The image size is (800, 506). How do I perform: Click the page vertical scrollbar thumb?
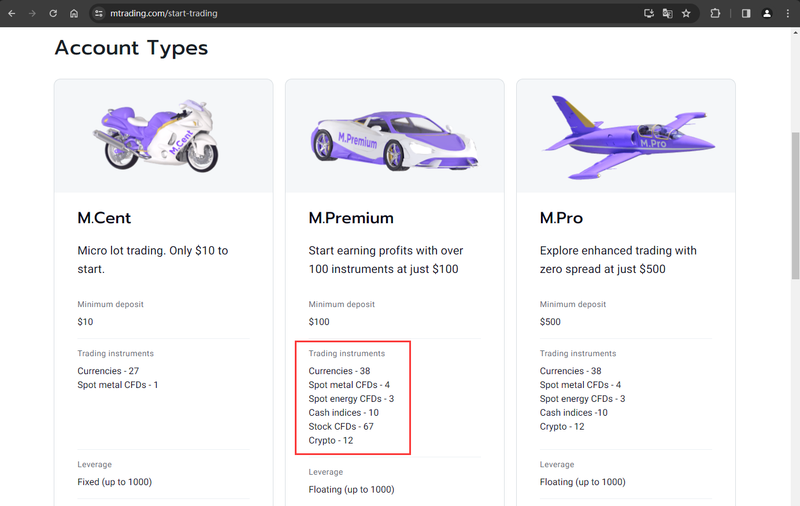[x=795, y=206]
